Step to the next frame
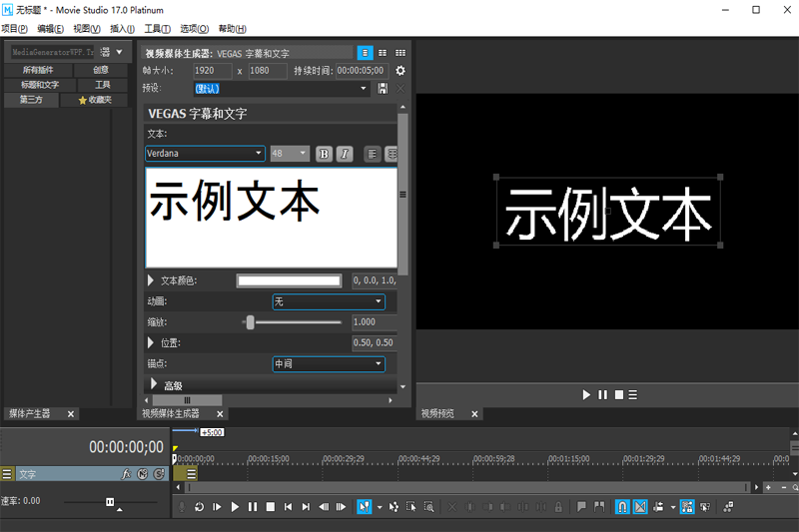 pos(341,507)
